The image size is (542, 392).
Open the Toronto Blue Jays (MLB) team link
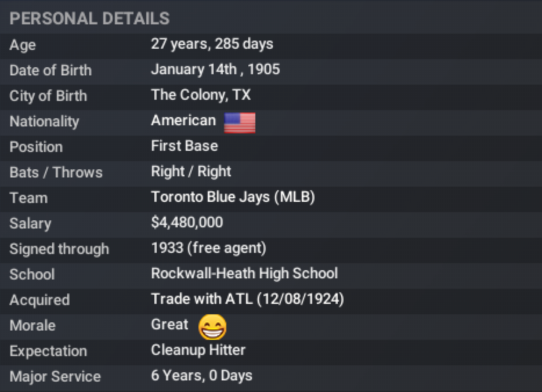point(233,197)
